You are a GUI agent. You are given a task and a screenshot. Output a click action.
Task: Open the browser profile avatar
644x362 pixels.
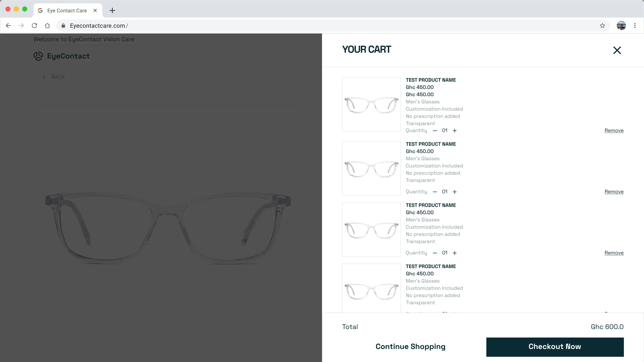coord(621,26)
